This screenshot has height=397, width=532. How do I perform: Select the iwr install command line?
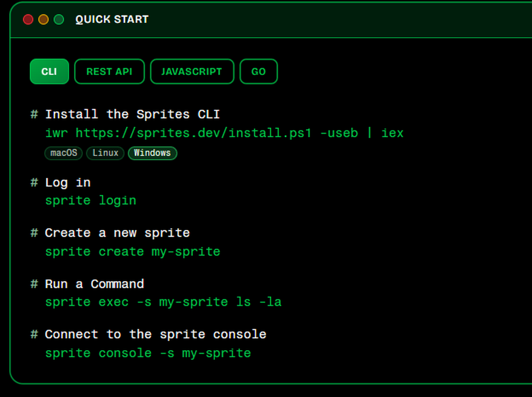[x=224, y=133]
